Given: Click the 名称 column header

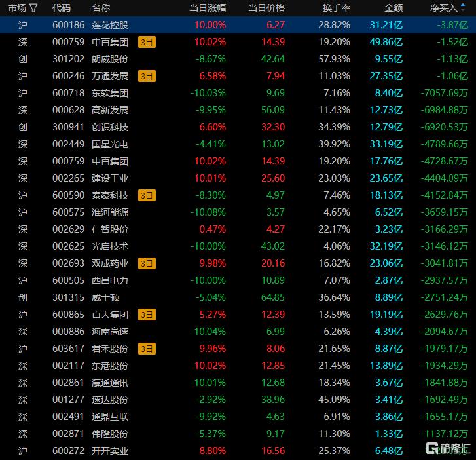Looking at the screenshot, I should (101, 8).
